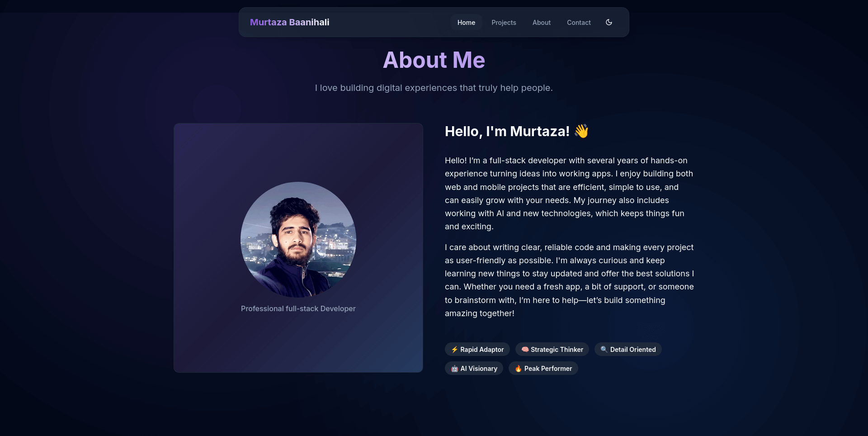The height and width of the screenshot is (436, 868).
Task: Click the paragraph starting Hello! I'm a full-stack
Action: tap(569, 194)
